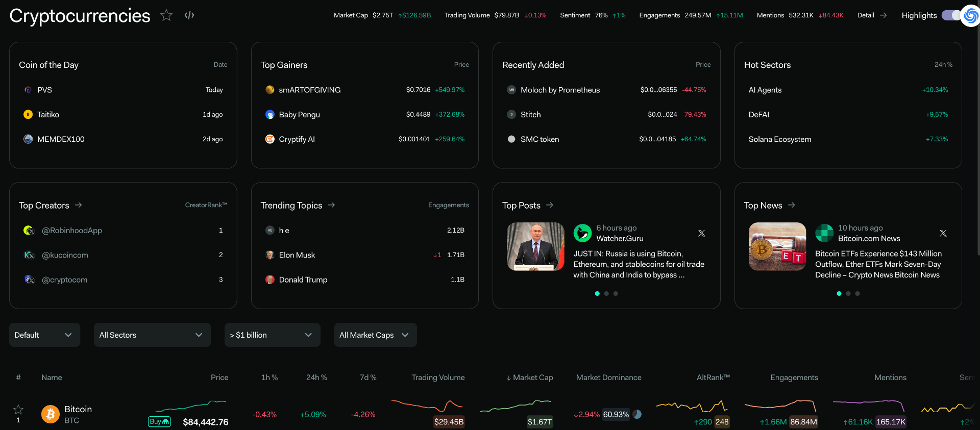
Task: Click the 'h e' topic icon
Action: click(x=270, y=230)
